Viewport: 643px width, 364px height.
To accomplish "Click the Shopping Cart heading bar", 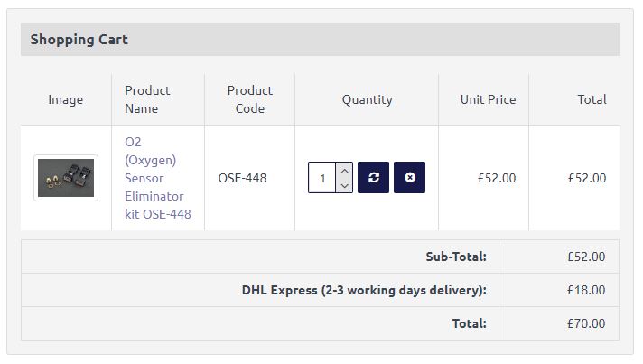I will (x=320, y=40).
